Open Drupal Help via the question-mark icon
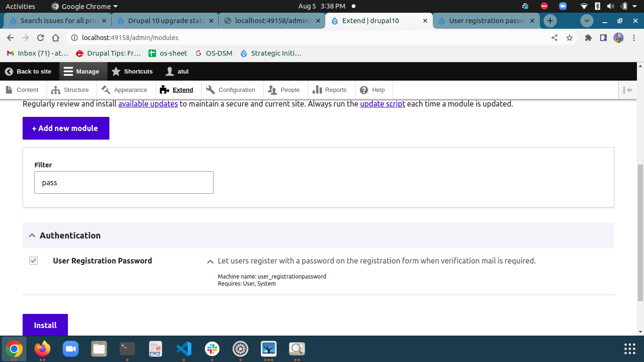This screenshot has height=362, width=644. click(363, 90)
